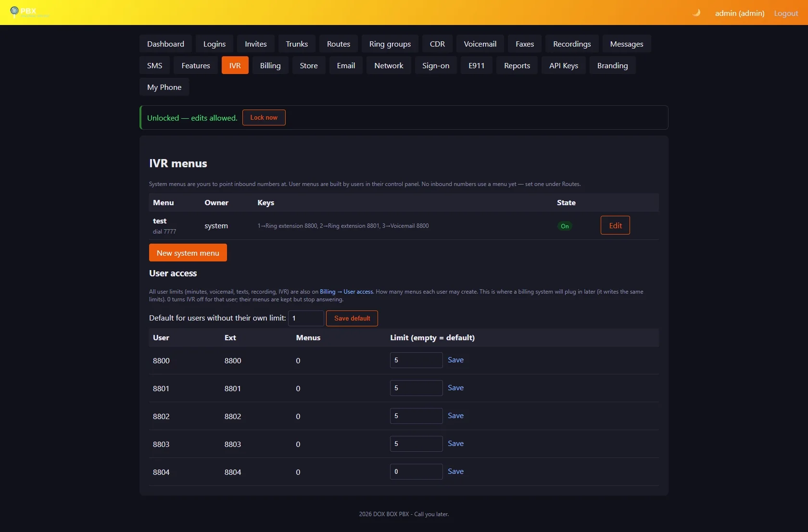Open the Features tab
Image resolution: width=808 pixels, height=532 pixels.
pos(196,65)
